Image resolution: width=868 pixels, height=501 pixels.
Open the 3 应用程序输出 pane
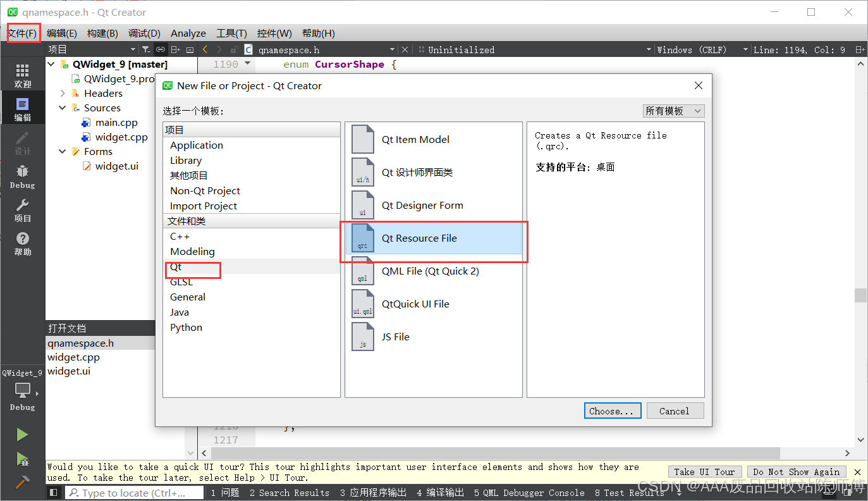click(x=373, y=493)
